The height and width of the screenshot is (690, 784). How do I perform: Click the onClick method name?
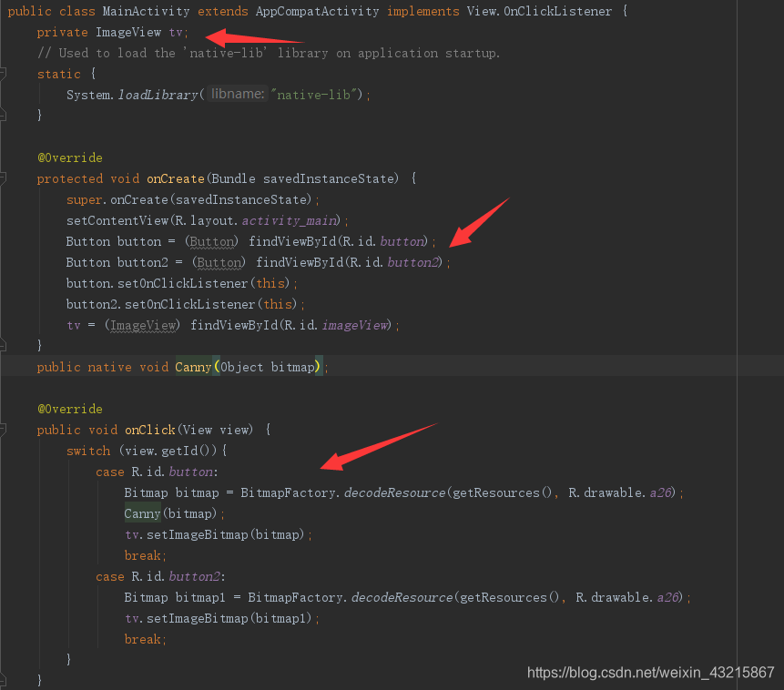[150, 430]
